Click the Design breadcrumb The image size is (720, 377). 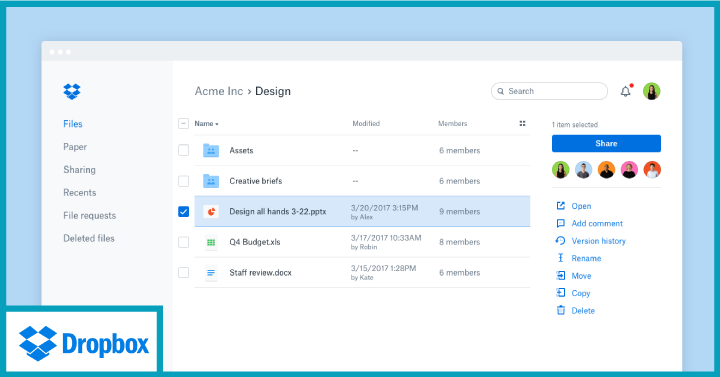coord(273,91)
